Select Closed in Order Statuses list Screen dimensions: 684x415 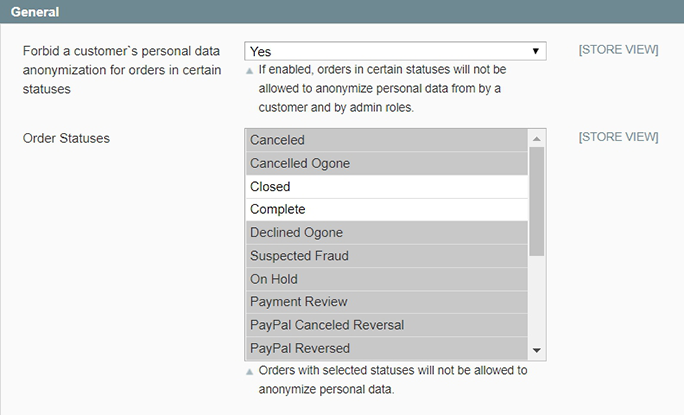pos(386,186)
